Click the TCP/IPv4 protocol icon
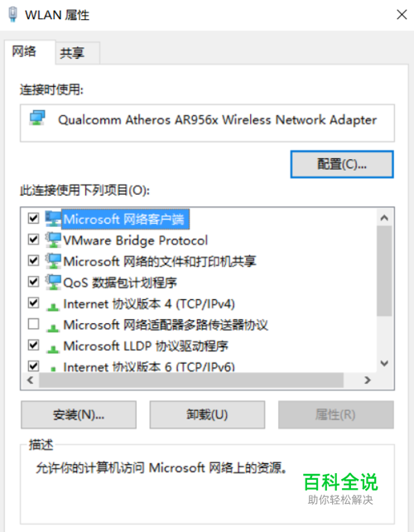414x532 pixels. tap(53, 307)
